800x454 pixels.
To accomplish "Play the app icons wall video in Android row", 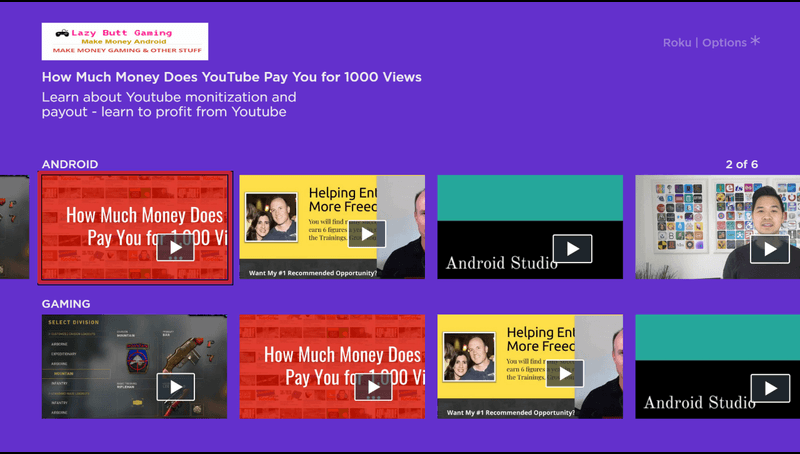I will coord(770,249).
